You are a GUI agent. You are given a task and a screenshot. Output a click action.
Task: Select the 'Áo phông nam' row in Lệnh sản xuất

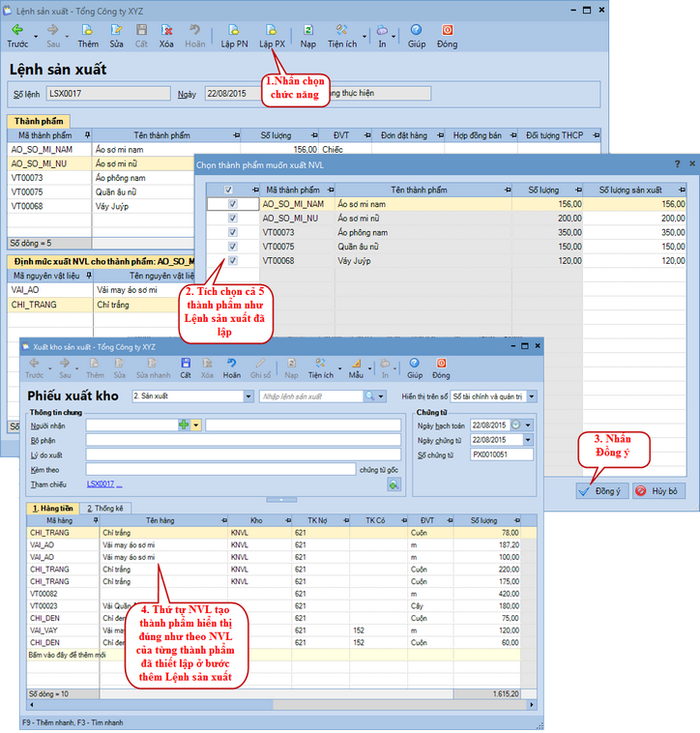coord(101,178)
